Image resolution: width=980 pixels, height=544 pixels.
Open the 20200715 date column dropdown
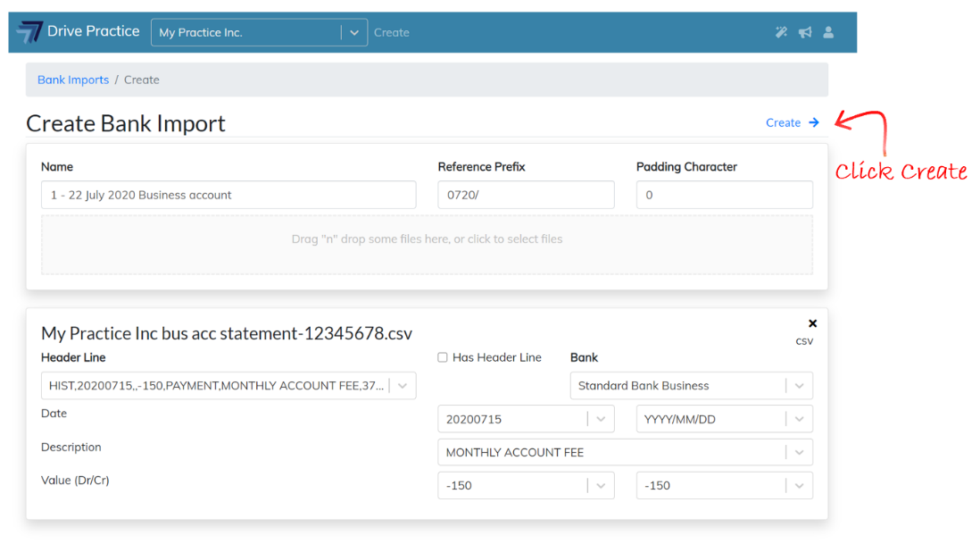[601, 419]
